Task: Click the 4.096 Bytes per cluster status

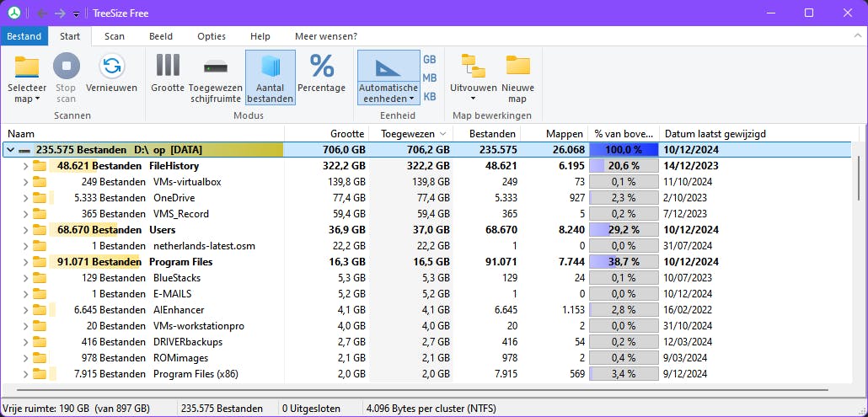Action: click(433, 409)
